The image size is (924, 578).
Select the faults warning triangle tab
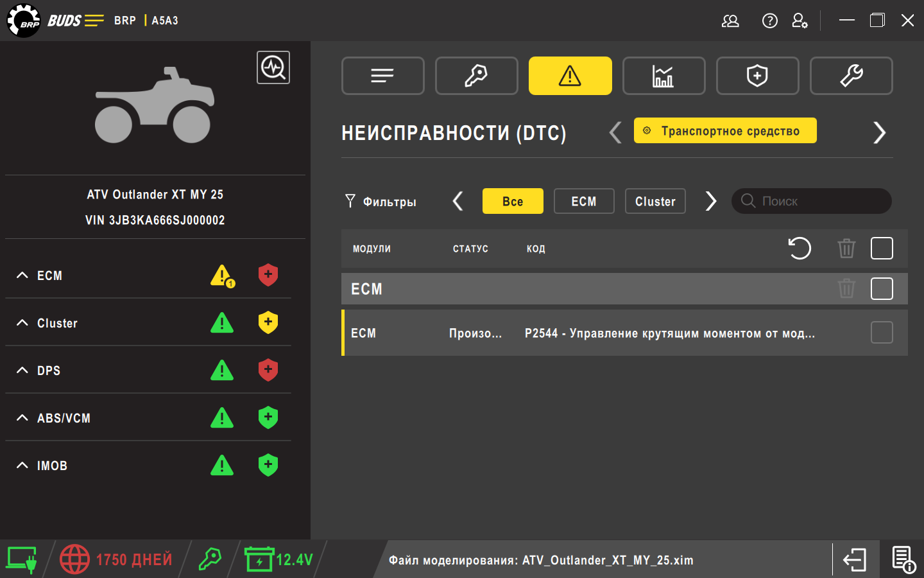570,76
